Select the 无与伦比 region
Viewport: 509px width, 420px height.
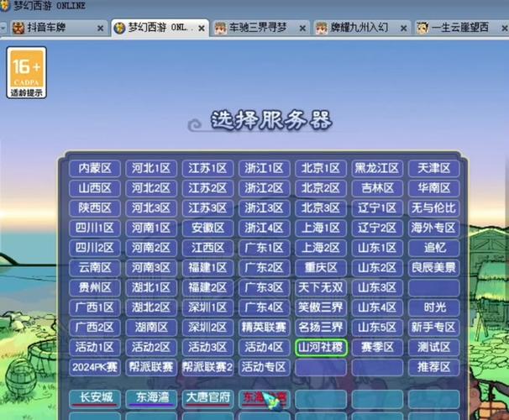(434, 207)
